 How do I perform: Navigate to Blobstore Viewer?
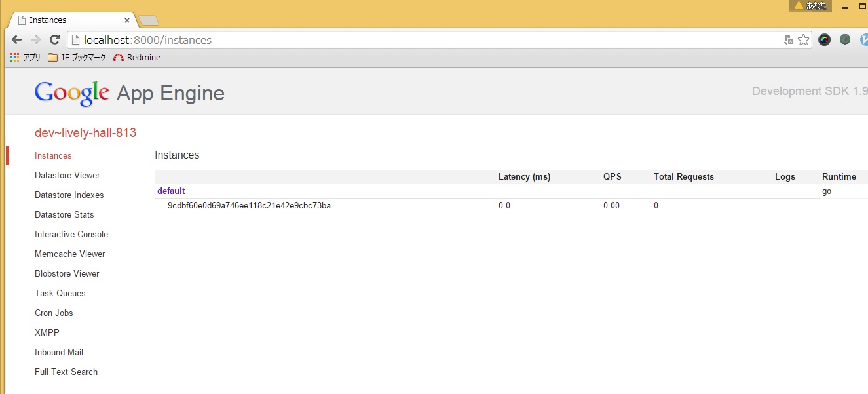click(x=67, y=274)
